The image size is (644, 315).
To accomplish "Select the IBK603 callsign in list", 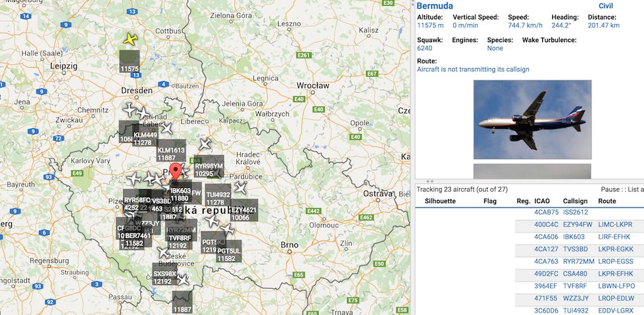I will pos(574,237).
